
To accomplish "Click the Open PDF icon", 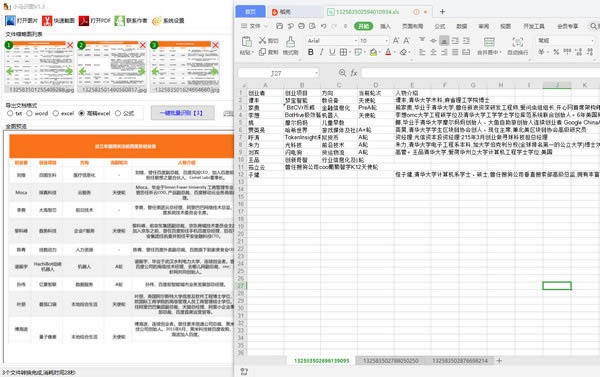I will click(83, 20).
